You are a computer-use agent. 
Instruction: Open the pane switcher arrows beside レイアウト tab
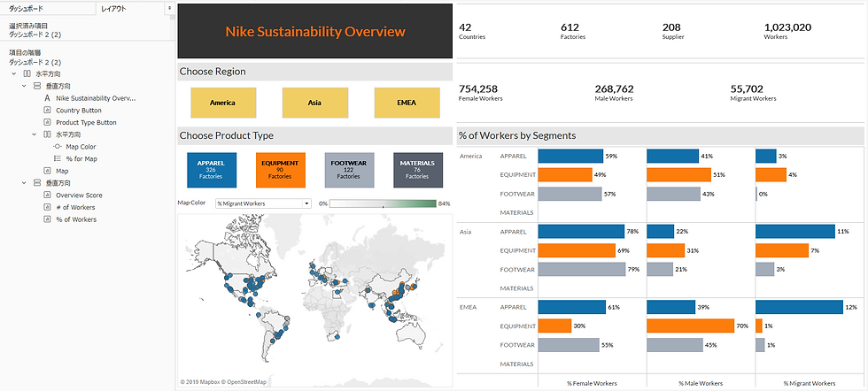(x=168, y=9)
